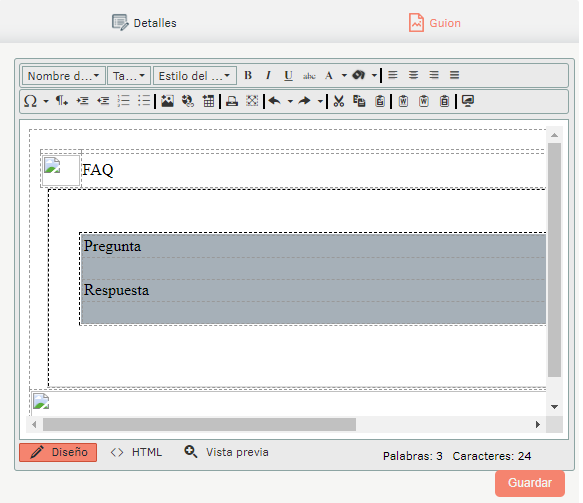Insert a numbered list

123,101
